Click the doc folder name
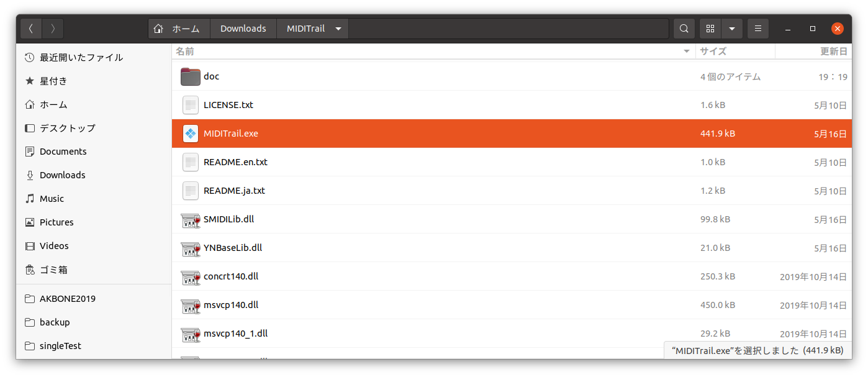The height and width of the screenshot is (377, 868). pos(211,76)
